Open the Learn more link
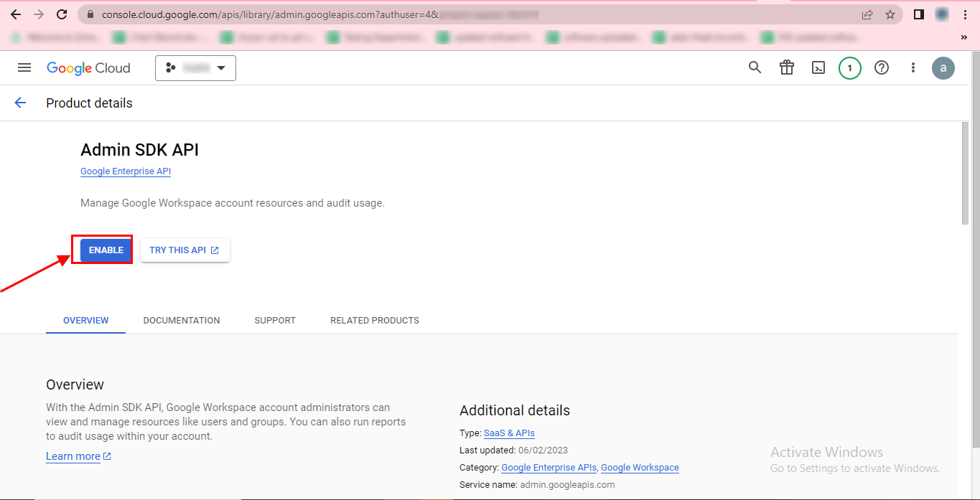Image resolution: width=980 pixels, height=500 pixels. (x=78, y=456)
